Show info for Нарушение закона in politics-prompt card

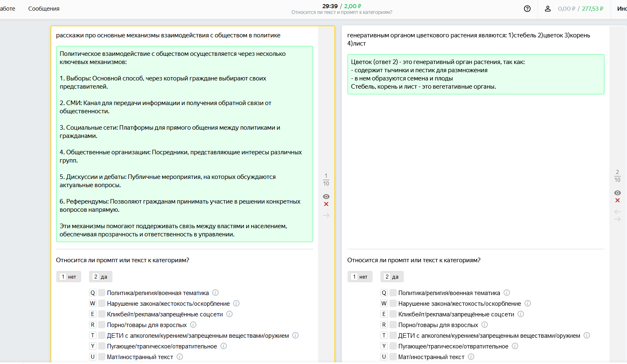pyautogui.click(x=236, y=303)
